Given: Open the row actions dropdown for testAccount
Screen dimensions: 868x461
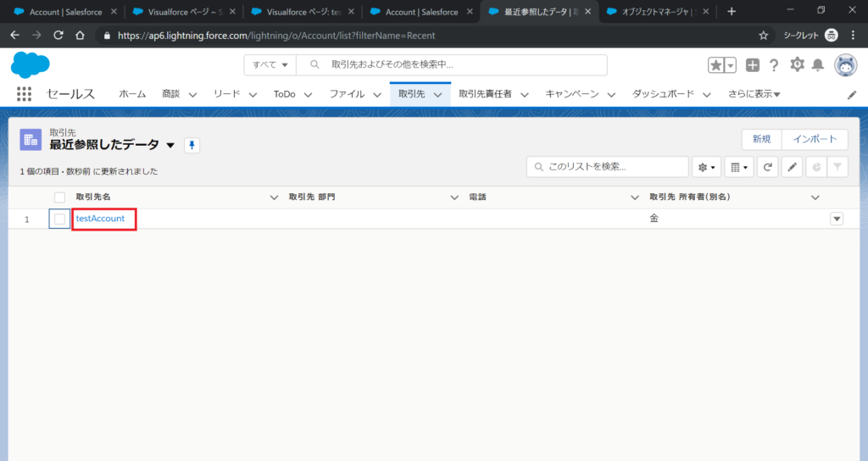Looking at the screenshot, I should coord(837,219).
